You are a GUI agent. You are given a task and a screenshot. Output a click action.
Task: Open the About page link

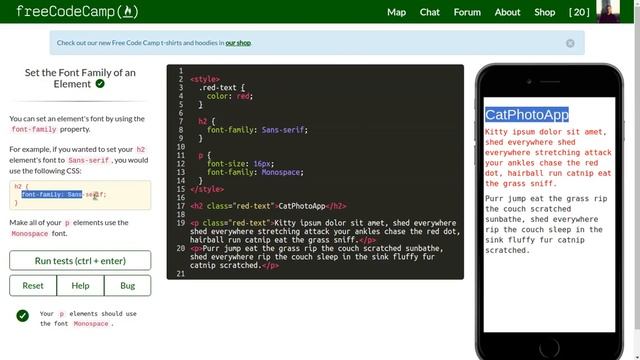click(507, 12)
